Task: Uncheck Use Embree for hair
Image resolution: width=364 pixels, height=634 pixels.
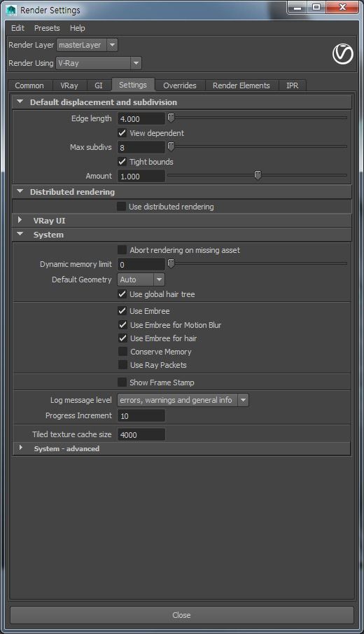Action: click(x=122, y=338)
